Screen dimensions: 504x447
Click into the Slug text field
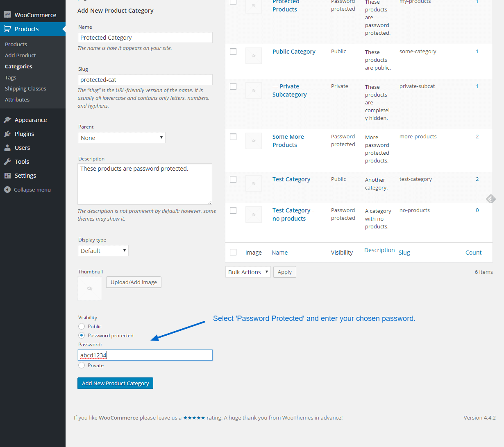click(x=145, y=80)
